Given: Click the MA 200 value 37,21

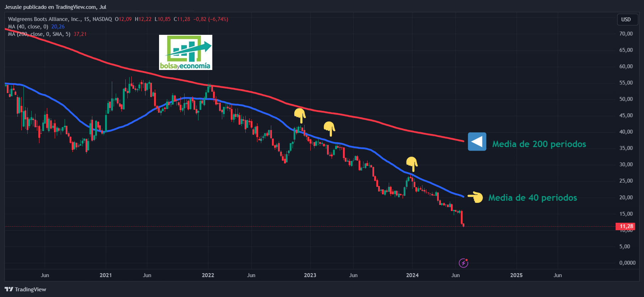Looking at the screenshot, I should pyautogui.click(x=80, y=34).
